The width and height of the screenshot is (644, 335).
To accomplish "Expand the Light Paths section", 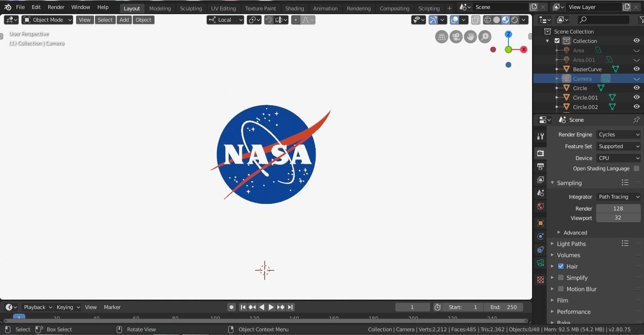I will coord(571,243).
